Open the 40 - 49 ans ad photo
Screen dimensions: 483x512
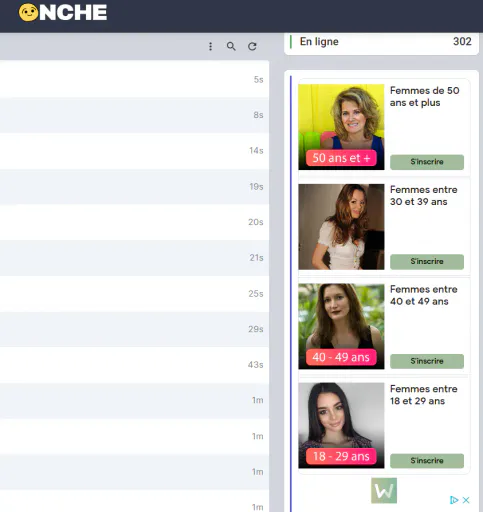(341, 326)
